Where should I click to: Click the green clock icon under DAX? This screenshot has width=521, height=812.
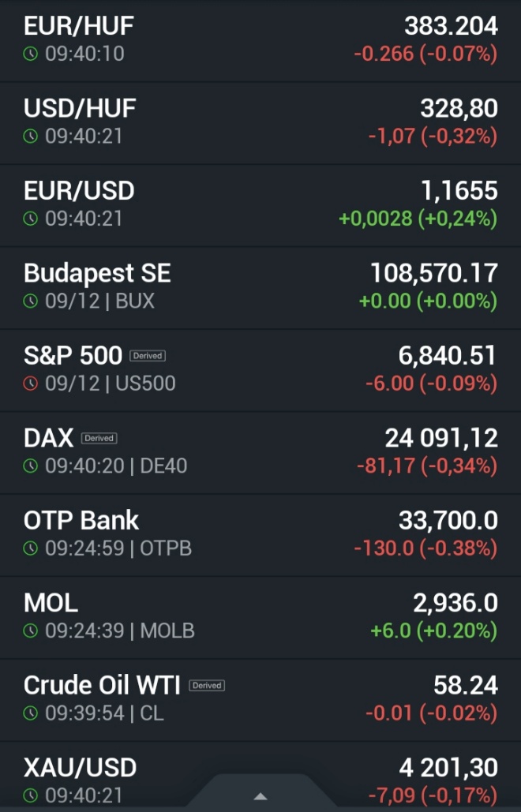coord(31,466)
